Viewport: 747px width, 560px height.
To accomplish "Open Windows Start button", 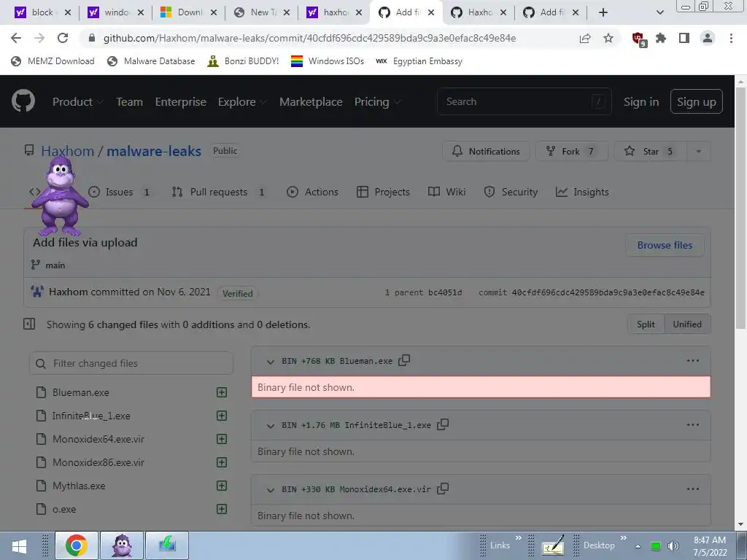I will (19, 545).
